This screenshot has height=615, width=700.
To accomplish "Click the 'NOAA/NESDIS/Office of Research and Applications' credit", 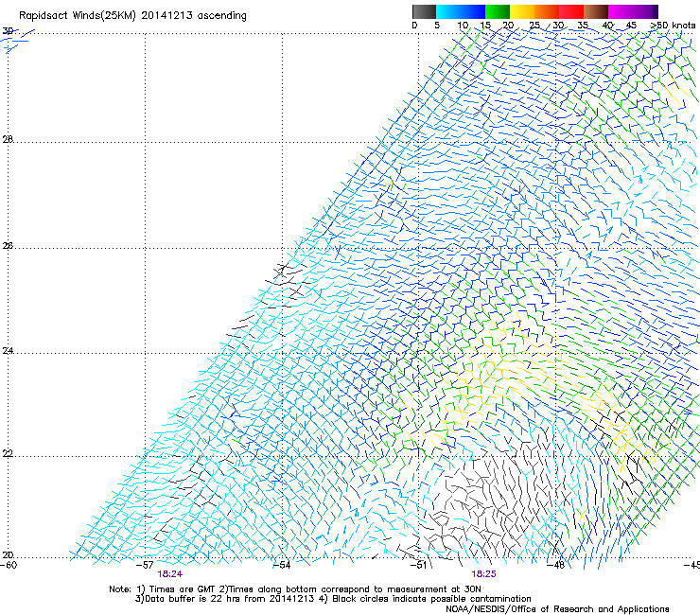I will (557, 609).
